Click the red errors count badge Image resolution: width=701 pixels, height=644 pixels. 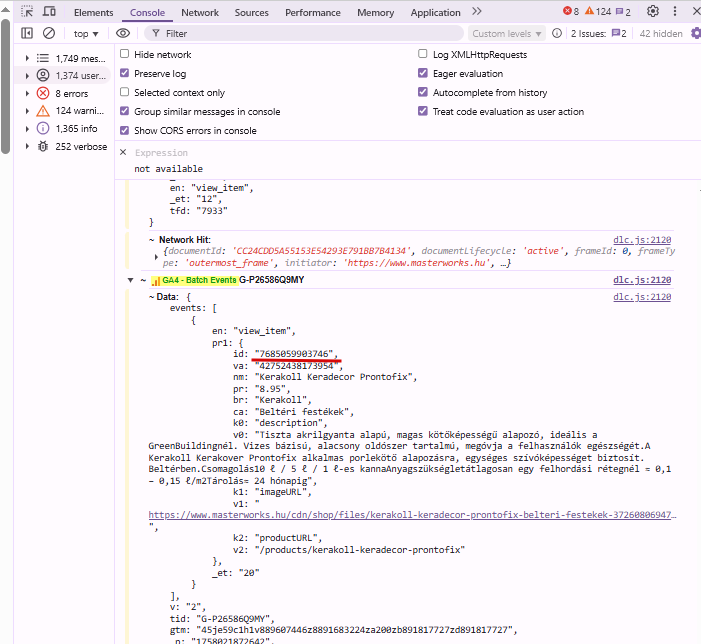click(x=571, y=12)
